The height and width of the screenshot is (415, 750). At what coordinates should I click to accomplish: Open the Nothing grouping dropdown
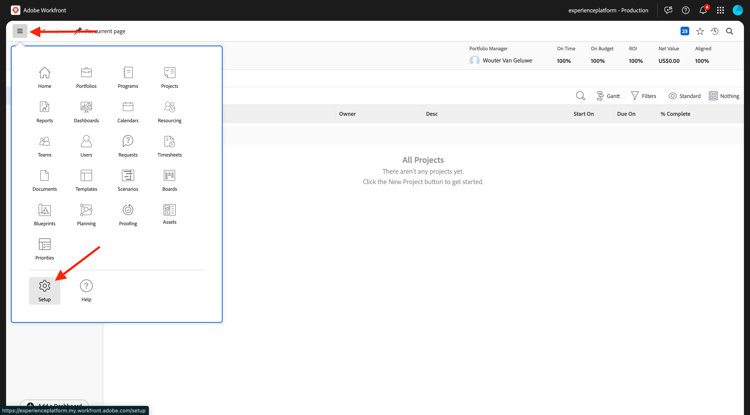click(724, 96)
